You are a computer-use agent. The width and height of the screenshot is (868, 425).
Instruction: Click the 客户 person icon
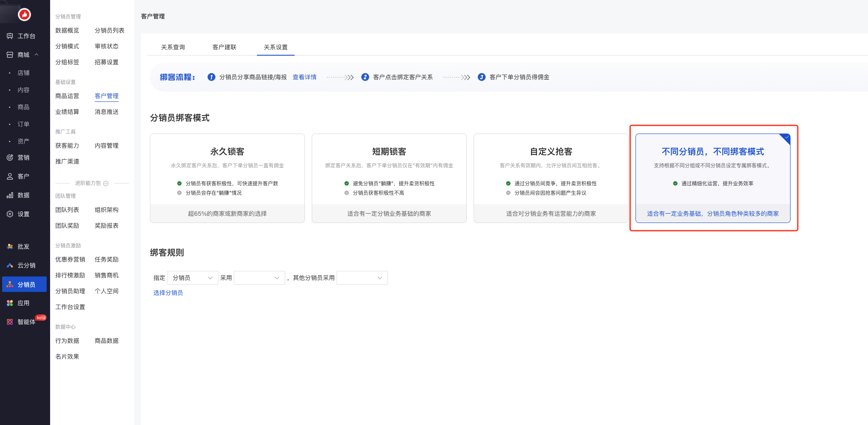10,176
